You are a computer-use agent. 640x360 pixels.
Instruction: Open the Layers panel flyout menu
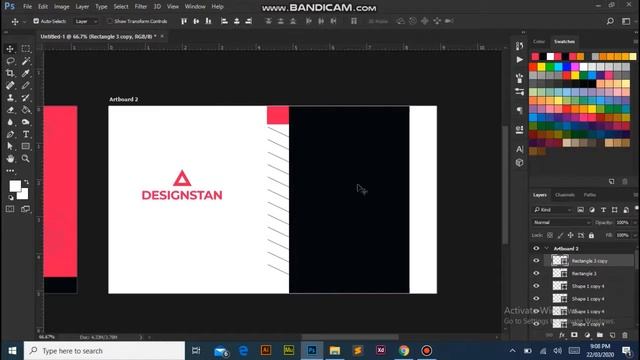(x=636, y=195)
